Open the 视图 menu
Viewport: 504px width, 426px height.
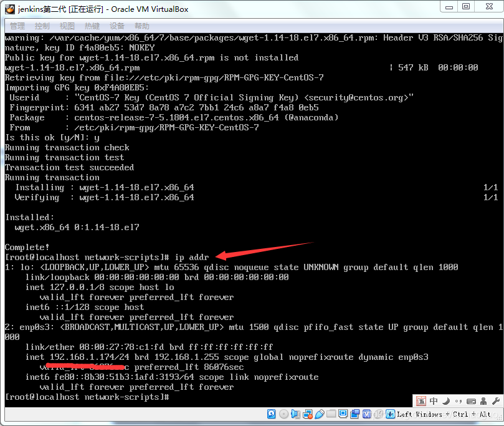coord(67,26)
